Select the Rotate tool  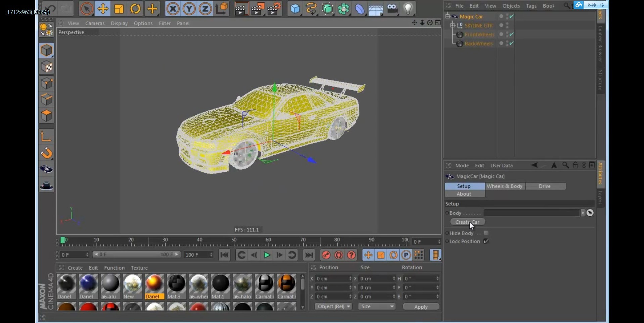click(135, 8)
